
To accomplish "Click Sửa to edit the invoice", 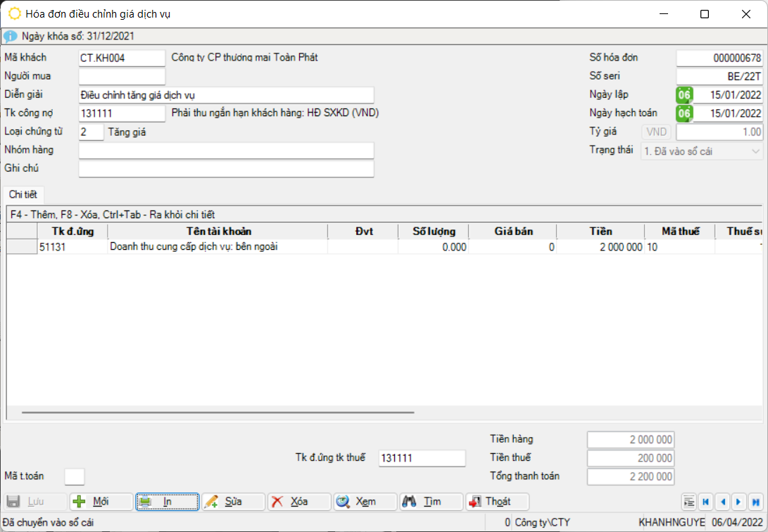I will pyautogui.click(x=233, y=502).
